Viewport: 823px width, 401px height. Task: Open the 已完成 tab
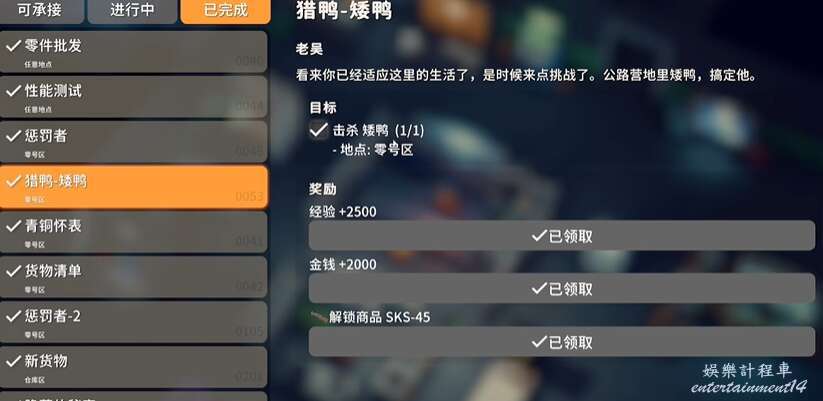[226, 10]
